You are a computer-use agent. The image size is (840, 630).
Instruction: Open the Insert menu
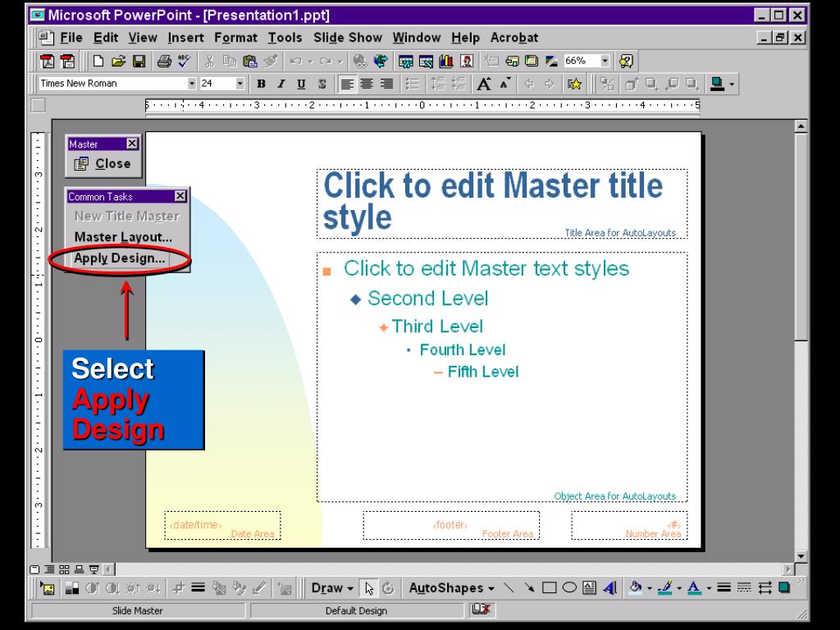185,38
